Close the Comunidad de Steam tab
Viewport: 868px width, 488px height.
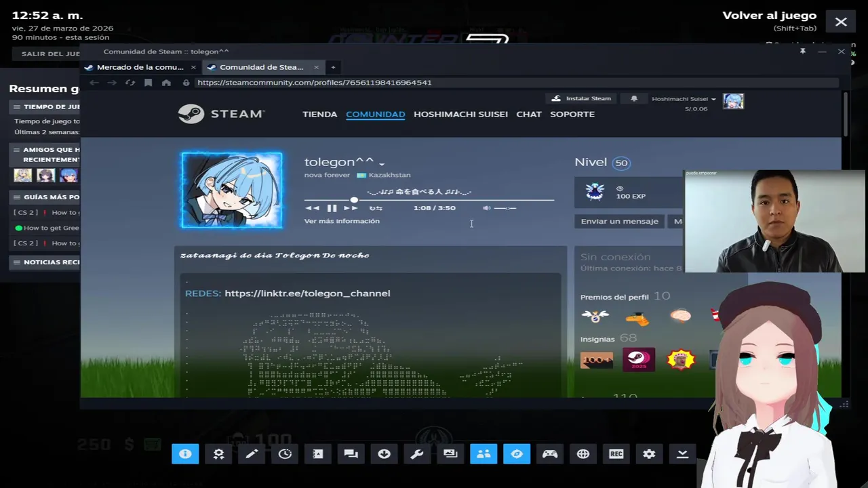tap(316, 67)
